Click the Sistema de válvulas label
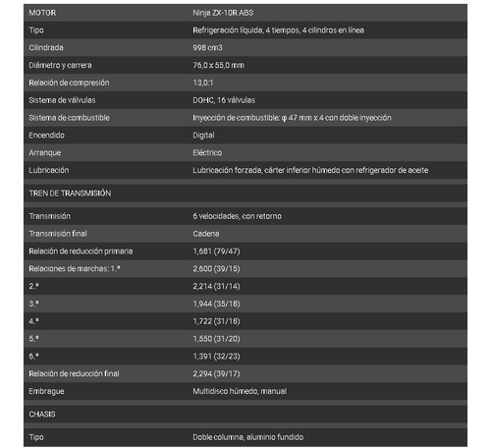This screenshot has height=448, width=491. click(62, 100)
